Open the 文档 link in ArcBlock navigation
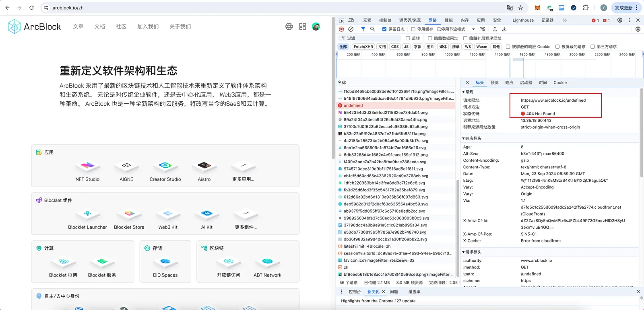Image resolution: width=644 pixels, height=310 pixels. click(99, 27)
